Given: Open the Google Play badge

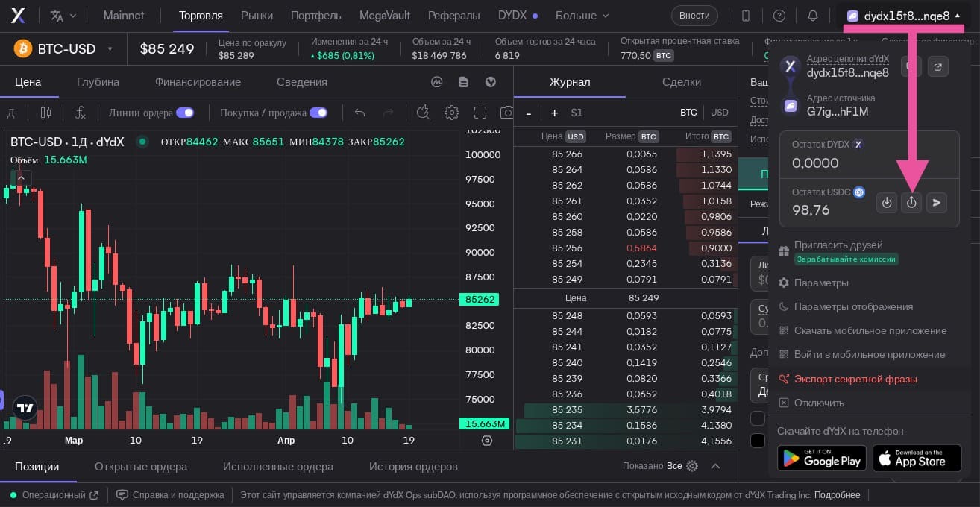Looking at the screenshot, I should click(x=822, y=459).
